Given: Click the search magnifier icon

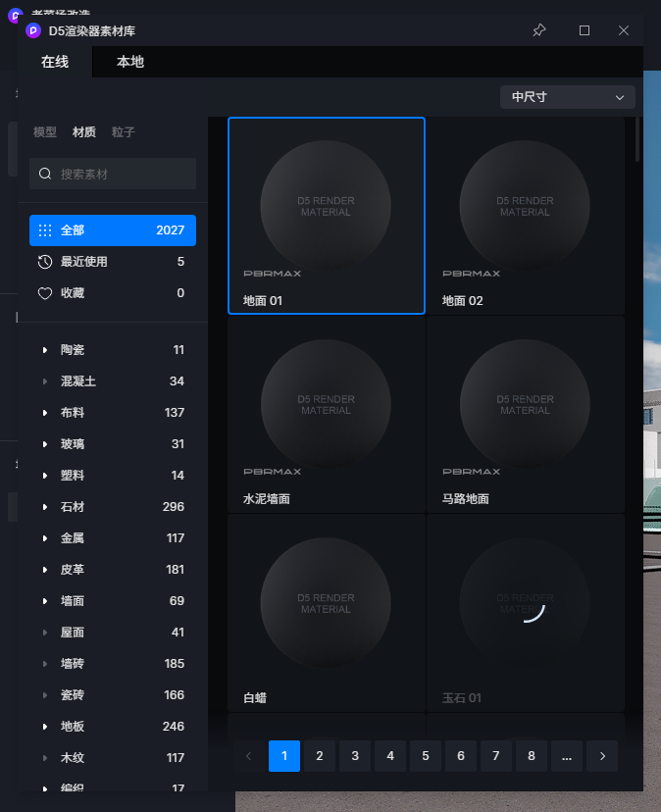Looking at the screenshot, I should tap(45, 174).
